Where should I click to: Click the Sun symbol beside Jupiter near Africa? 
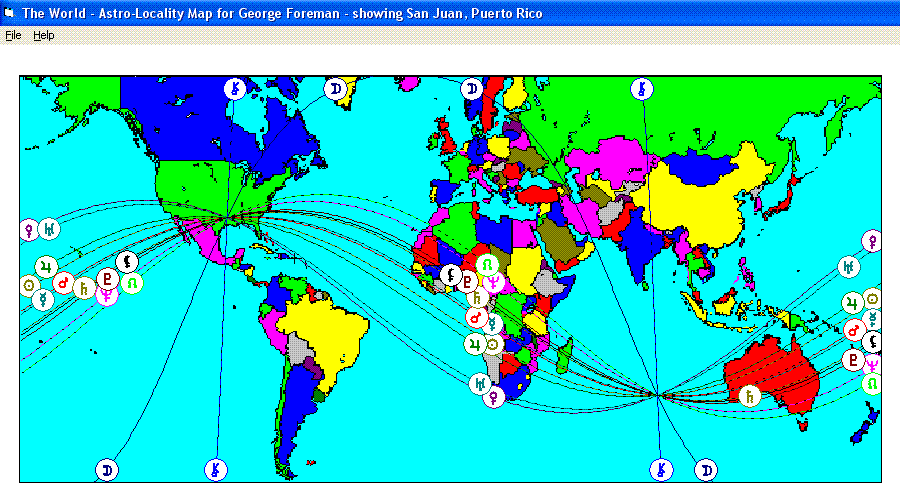click(x=494, y=344)
